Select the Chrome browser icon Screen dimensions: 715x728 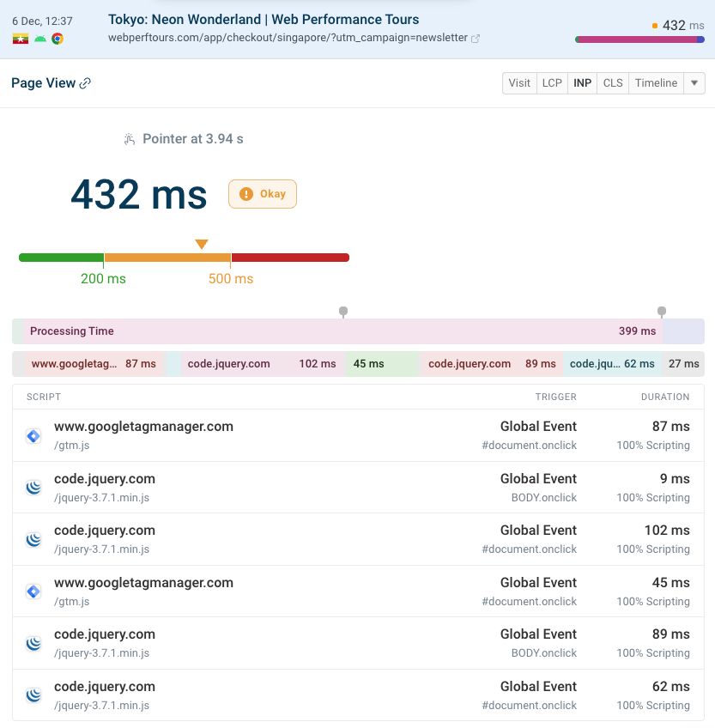tap(57, 39)
